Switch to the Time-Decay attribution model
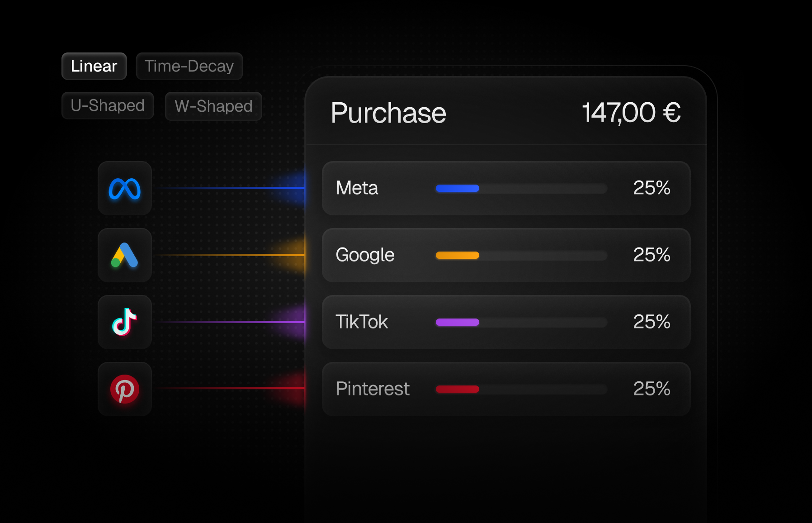Viewport: 812px width, 523px height. (x=189, y=66)
